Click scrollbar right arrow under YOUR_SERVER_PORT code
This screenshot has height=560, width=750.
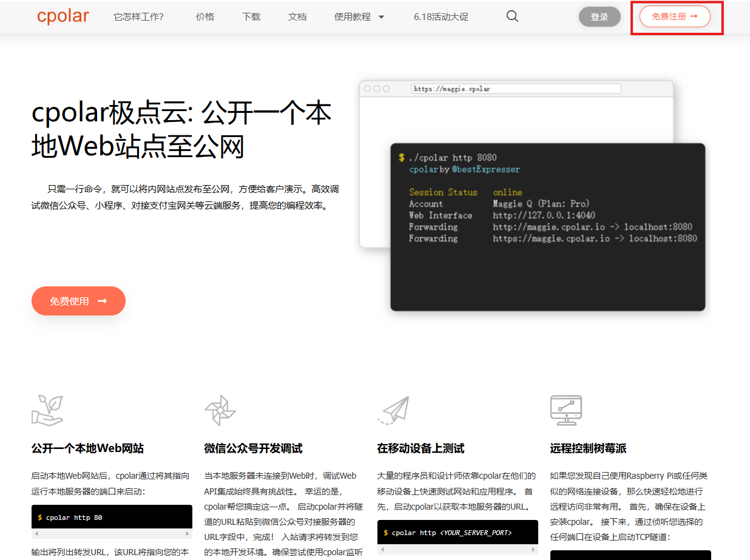(x=533, y=549)
